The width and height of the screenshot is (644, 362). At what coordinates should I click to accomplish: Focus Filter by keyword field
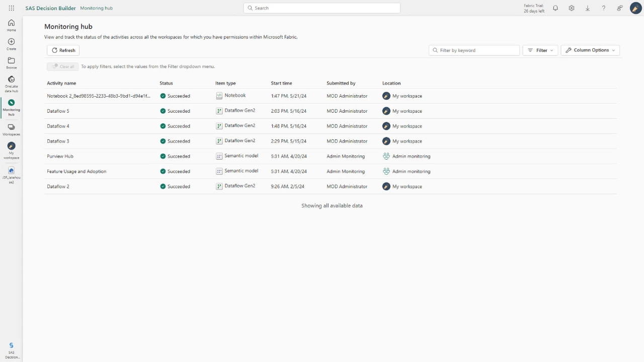(x=474, y=50)
